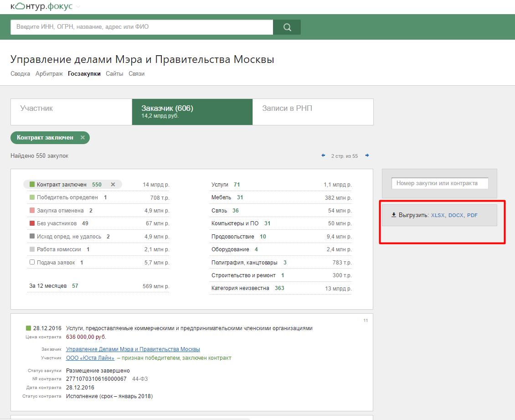Open the Арбитраж section
515x420 pixels.
(49, 73)
